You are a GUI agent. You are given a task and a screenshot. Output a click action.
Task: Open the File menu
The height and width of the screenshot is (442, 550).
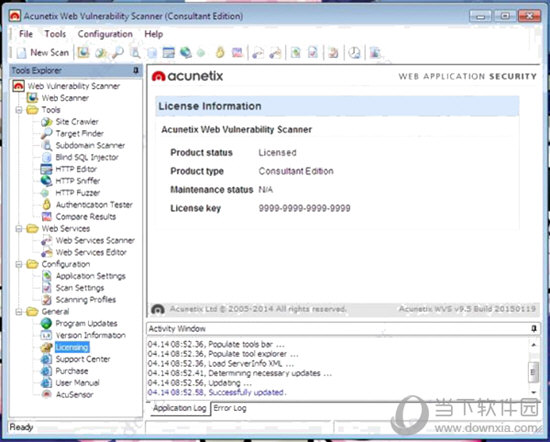point(26,34)
